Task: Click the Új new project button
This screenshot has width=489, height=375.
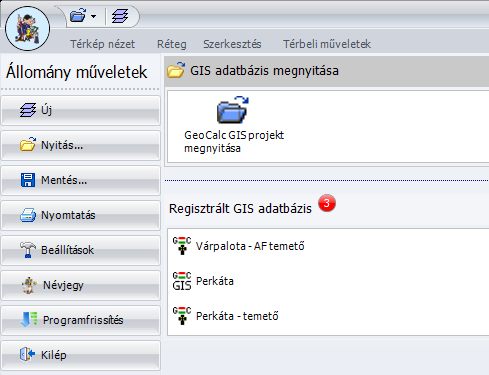Action: pyautogui.click(x=81, y=110)
